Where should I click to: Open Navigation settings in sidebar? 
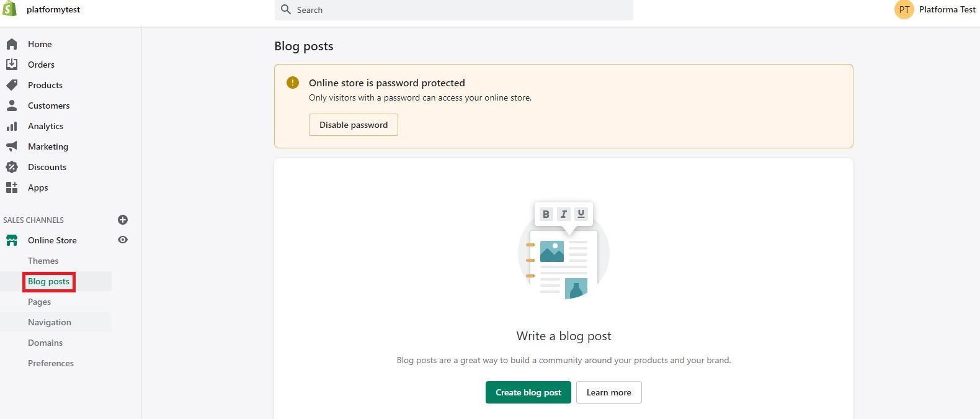click(x=50, y=322)
